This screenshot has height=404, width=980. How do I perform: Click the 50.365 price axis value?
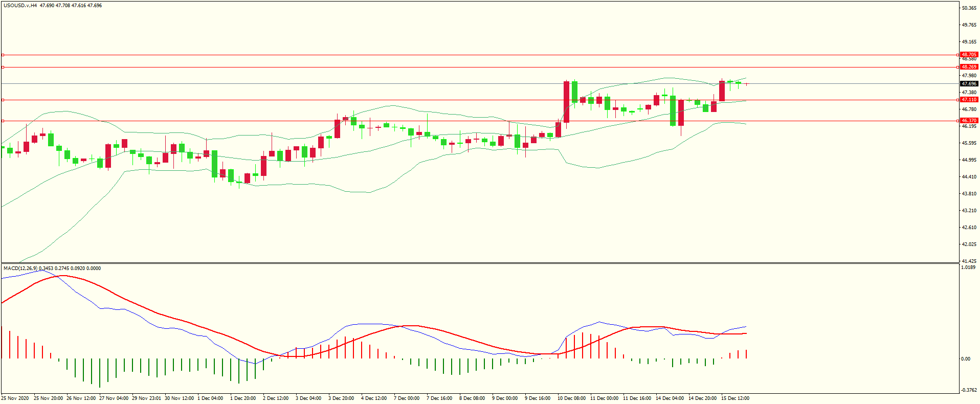coord(969,8)
